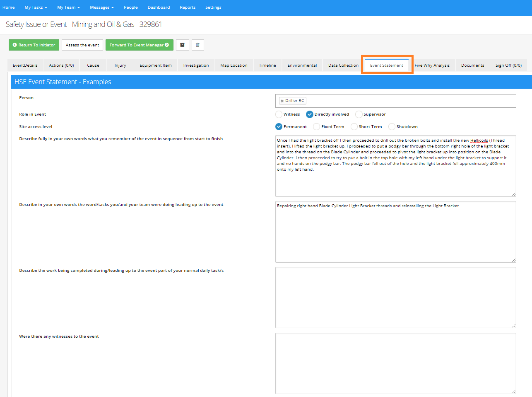Click Assess the event button
The height and width of the screenshot is (397, 532).
click(x=82, y=45)
